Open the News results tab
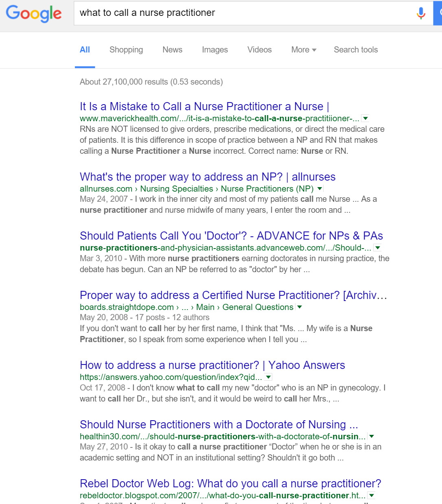Screen dimensions: 442x504 click(x=172, y=50)
